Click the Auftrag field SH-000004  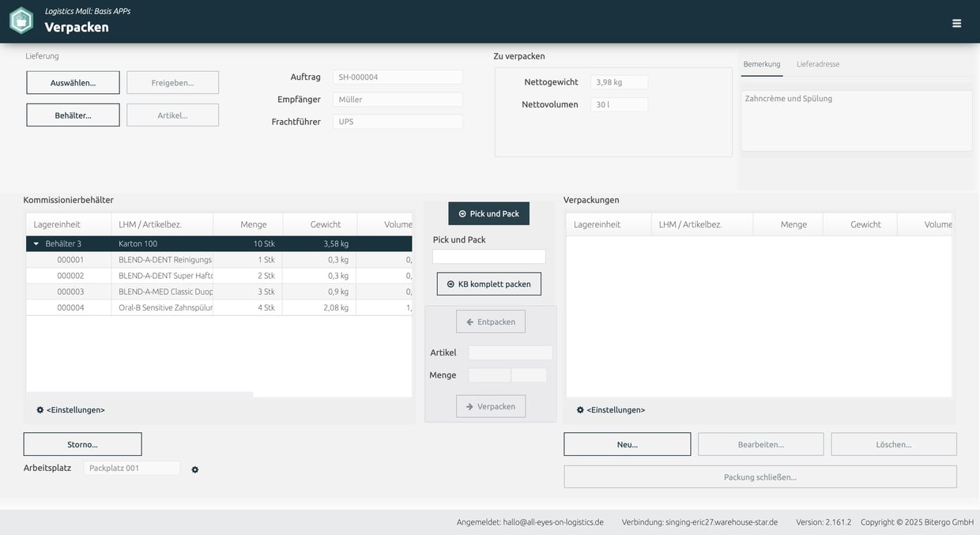[398, 77]
